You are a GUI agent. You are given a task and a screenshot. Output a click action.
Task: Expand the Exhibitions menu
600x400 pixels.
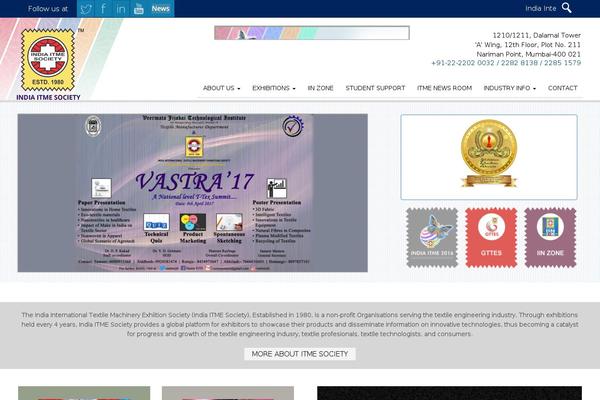coord(274,88)
